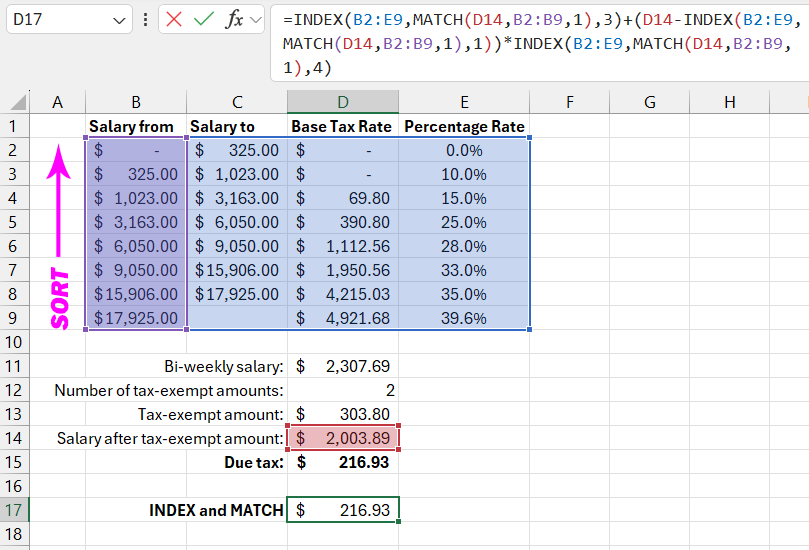Select column B header
This screenshot has width=809, height=550.
coord(136,102)
